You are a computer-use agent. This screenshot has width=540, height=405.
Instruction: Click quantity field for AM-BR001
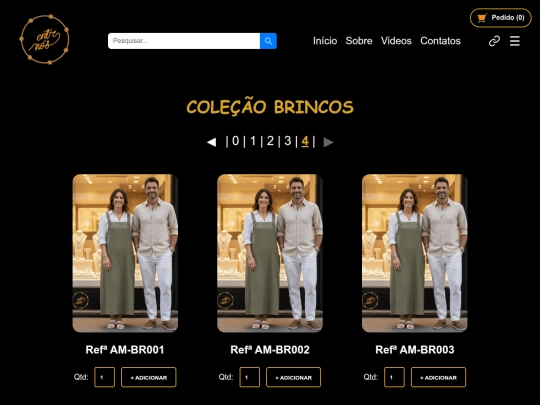[104, 377]
